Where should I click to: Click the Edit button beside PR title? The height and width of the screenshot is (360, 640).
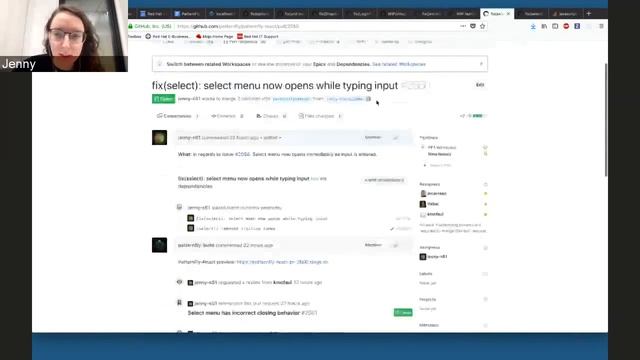480,85
